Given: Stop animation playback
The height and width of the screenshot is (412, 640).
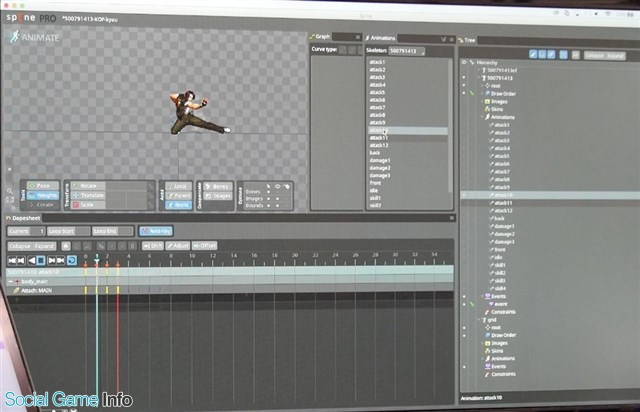Looking at the screenshot, I should [x=41, y=260].
